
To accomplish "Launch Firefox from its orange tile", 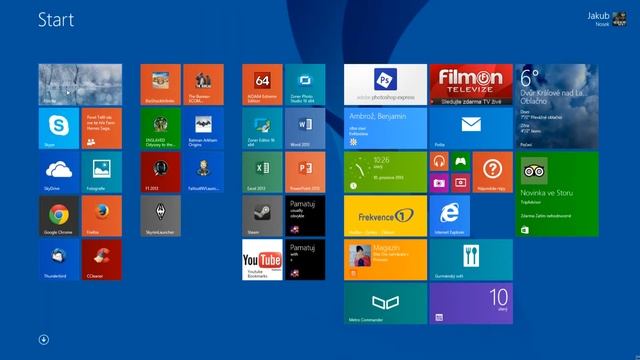I will (102, 216).
